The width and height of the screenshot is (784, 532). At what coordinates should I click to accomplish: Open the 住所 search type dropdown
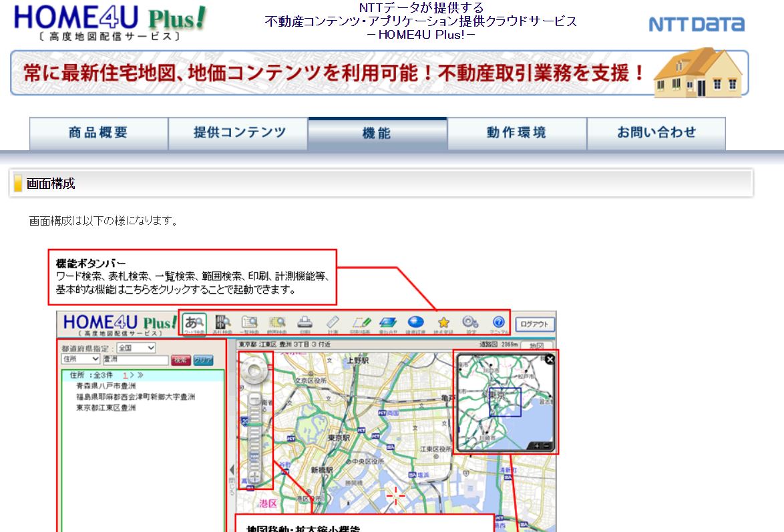pos(81,359)
